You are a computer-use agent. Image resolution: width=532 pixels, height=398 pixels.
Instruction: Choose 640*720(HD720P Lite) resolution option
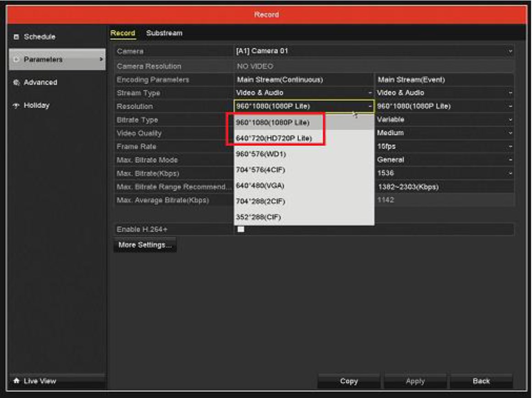click(x=273, y=138)
